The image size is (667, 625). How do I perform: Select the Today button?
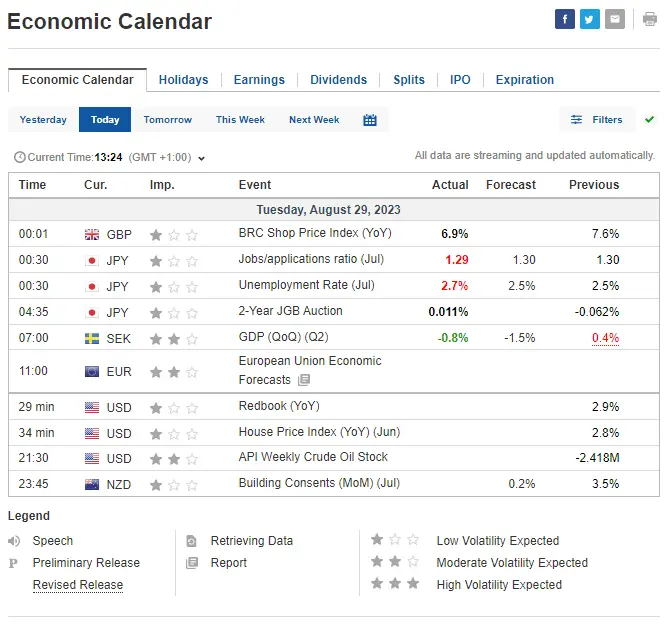point(105,120)
